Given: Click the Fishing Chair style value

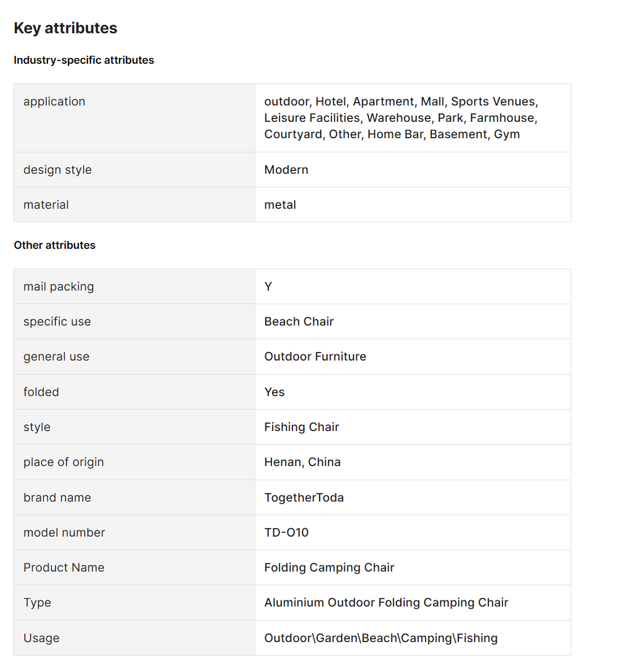Looking at the screenshot, I should (x=301, y=427).
